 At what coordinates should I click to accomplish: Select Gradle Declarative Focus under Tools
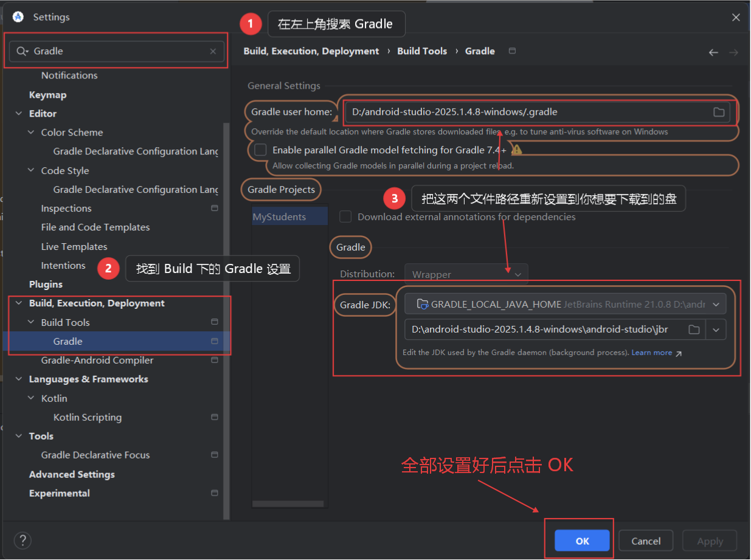tap(95, 455)
